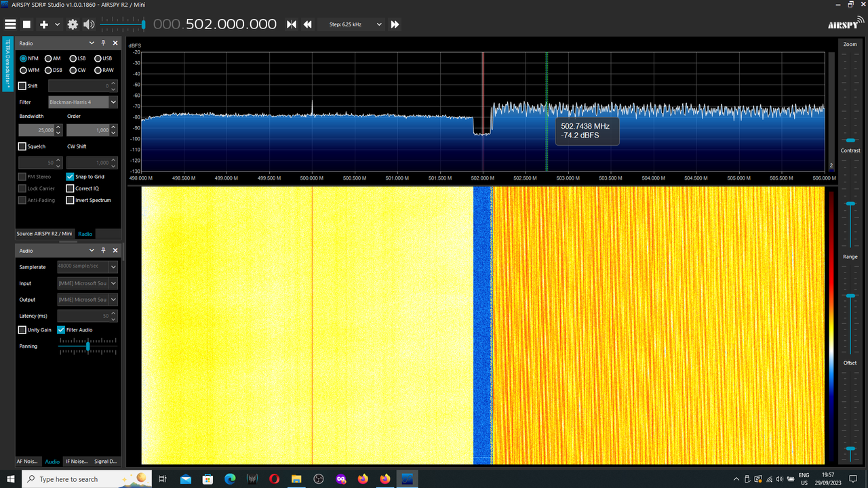868x488 pixels.
Task: Expand the Step 6.25 kHz dropdown
Action: 352,24
